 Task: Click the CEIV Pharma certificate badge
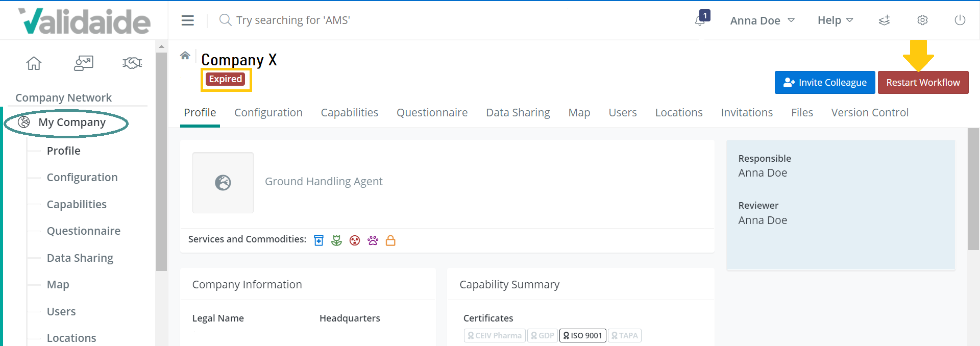tap(495, 336)
